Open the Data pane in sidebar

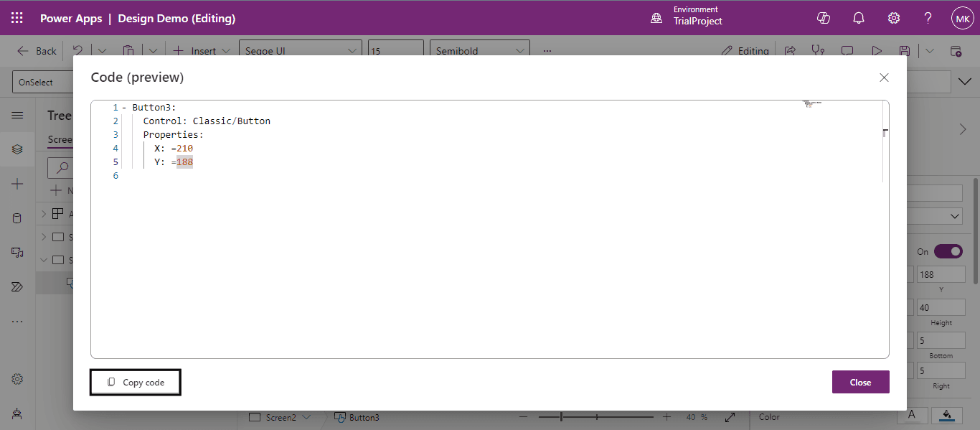[17, 218]
